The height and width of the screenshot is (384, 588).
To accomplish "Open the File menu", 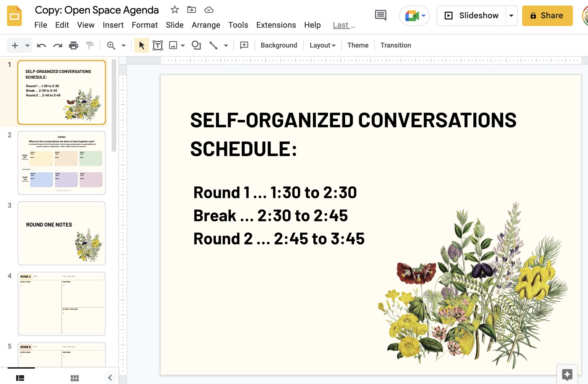I will pos(41,25).
